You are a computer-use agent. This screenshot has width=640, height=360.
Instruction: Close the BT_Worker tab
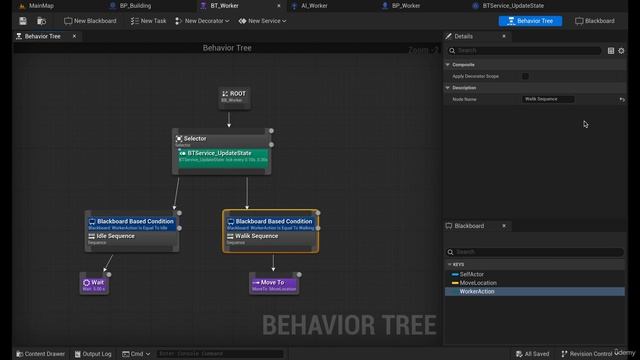279,6
